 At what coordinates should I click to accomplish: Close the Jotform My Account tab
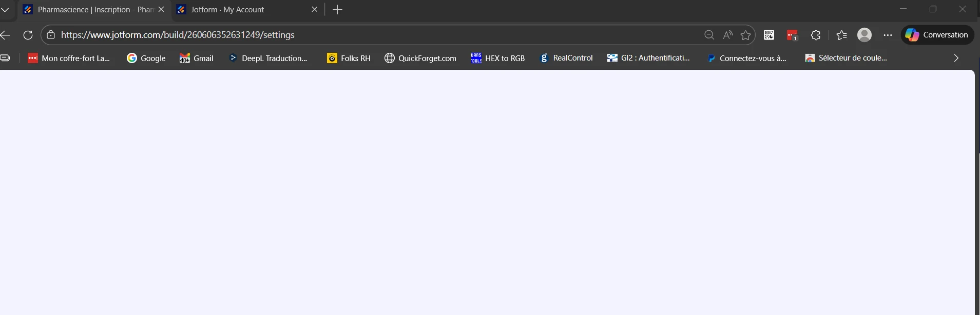coord(315,9)
